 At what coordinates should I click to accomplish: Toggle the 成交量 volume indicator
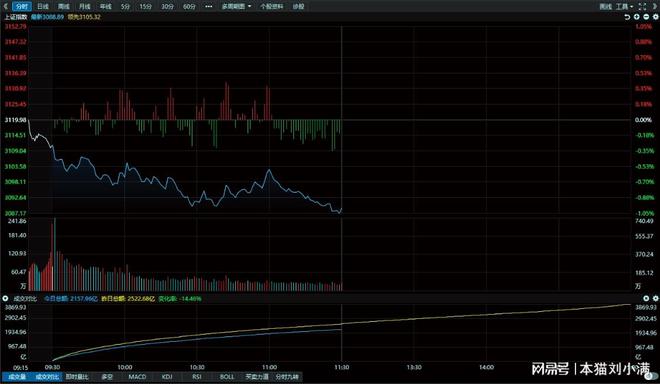(17, 377)
